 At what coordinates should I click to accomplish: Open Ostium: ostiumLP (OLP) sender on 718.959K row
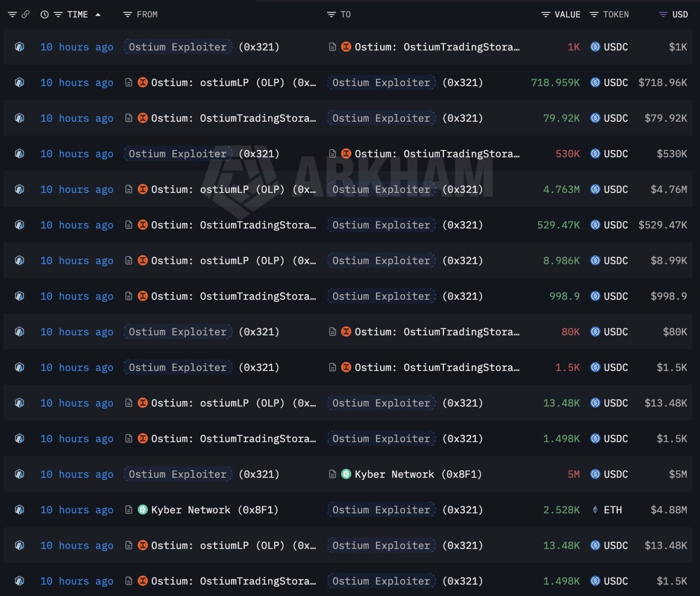pyautogui.click(x=233, y=82)
